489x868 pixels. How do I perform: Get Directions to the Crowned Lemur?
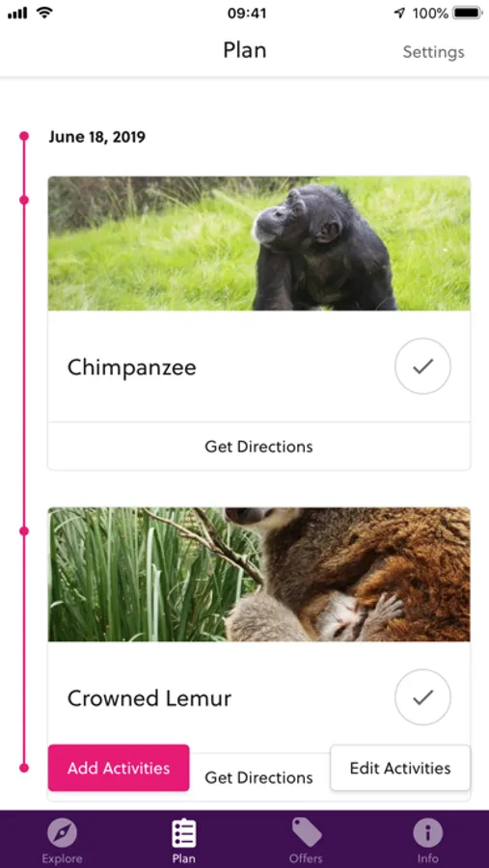pos(259,777)
